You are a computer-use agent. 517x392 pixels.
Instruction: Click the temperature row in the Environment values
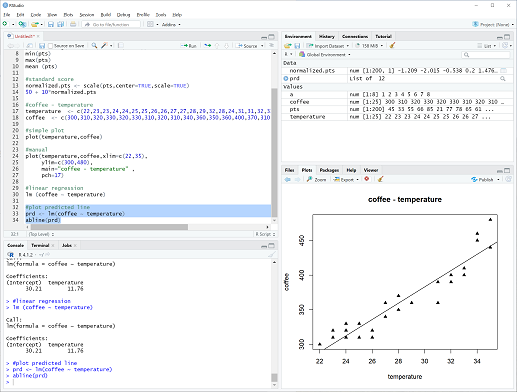click(x=397, y=117)
